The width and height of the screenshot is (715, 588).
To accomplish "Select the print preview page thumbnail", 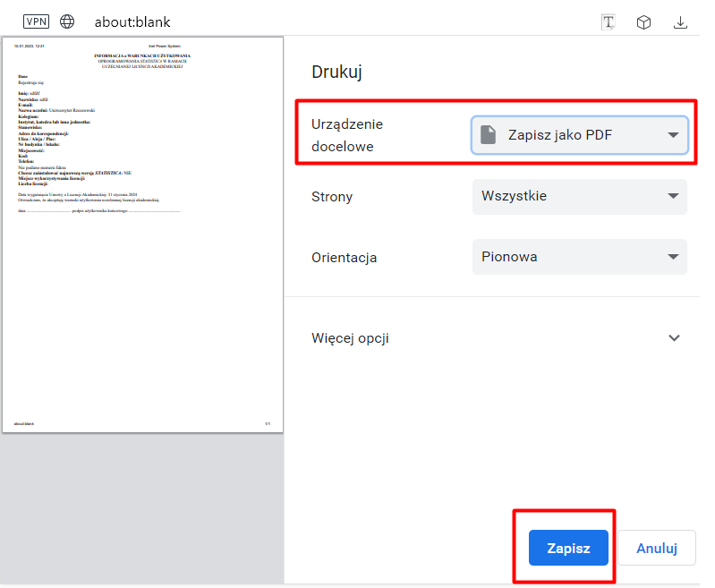I will pos(142,234).
